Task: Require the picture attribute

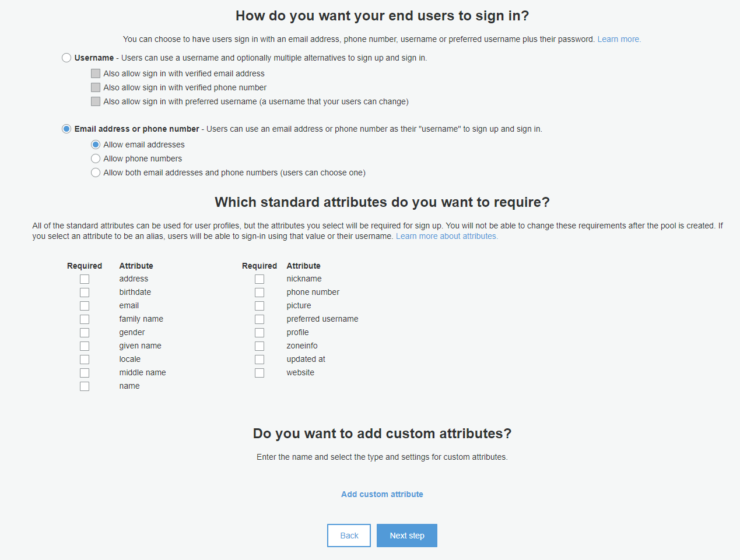Action: click(x=259, y=305)
